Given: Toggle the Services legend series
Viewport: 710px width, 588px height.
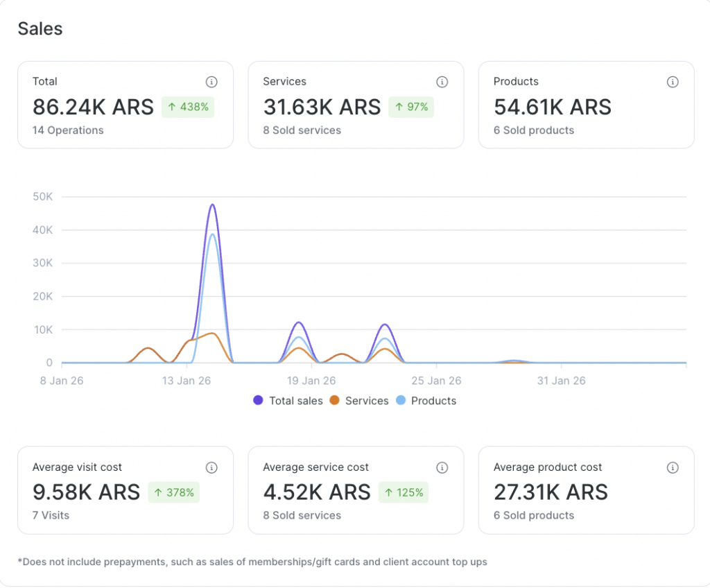Looking at the screenshot, I should (366, 401).
